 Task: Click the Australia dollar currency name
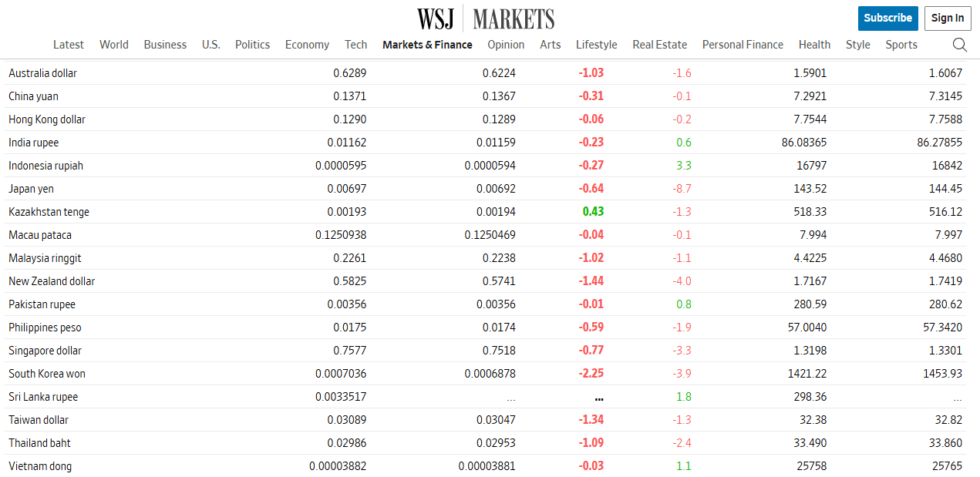(x=43, y=73)
